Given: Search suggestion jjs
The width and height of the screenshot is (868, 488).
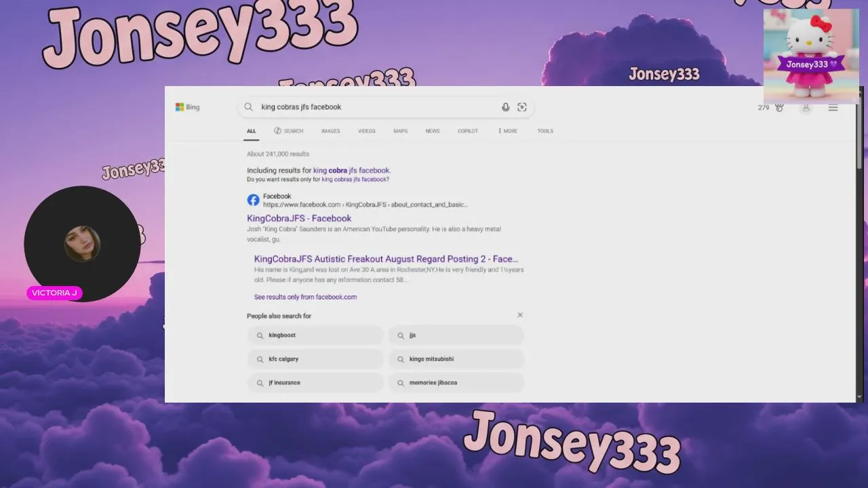Looking at the screenshot, I should (456, 335).
